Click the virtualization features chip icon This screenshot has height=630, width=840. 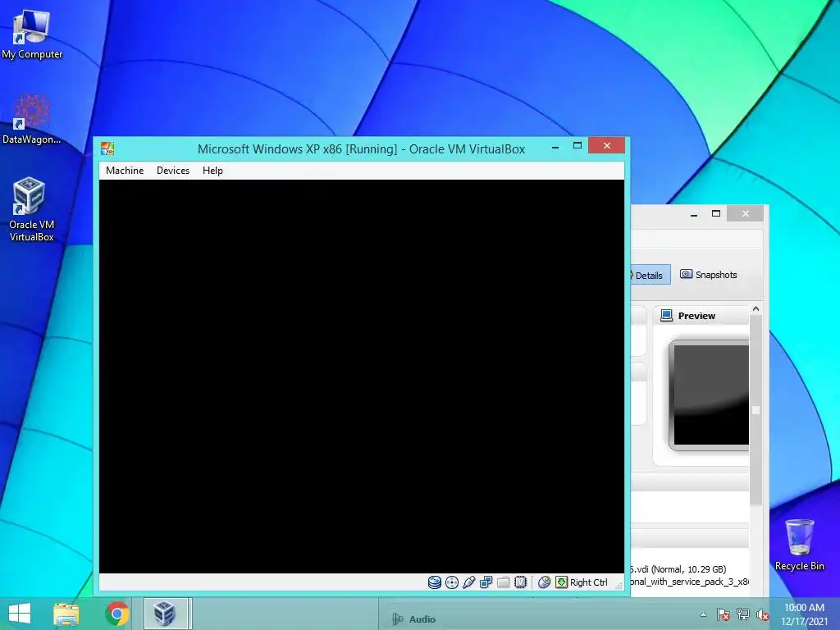click(x=520, y=582)
